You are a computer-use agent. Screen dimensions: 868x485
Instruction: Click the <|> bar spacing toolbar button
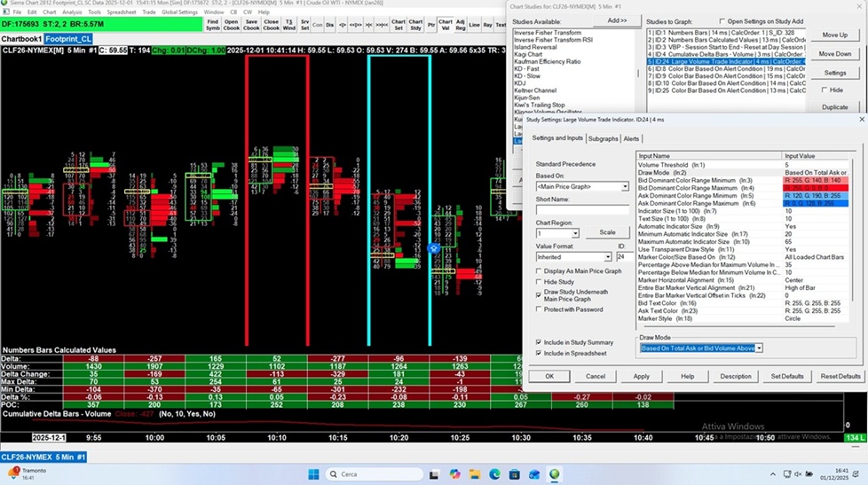342,25
